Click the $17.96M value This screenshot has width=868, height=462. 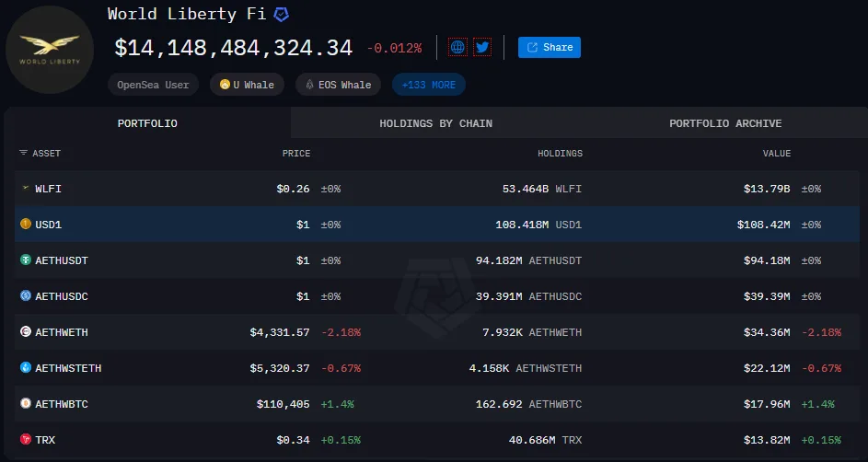tap(767, 404)
